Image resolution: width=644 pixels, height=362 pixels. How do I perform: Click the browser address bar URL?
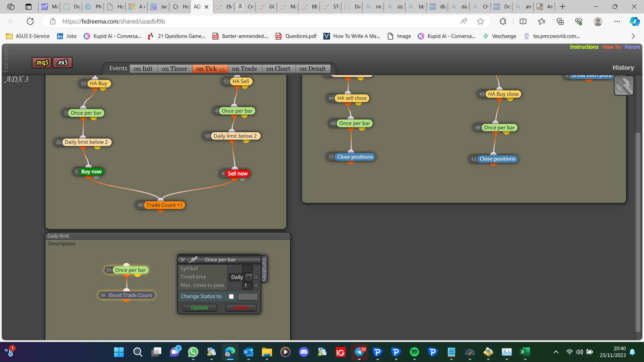pyautogui.click(x=114, y=21)
